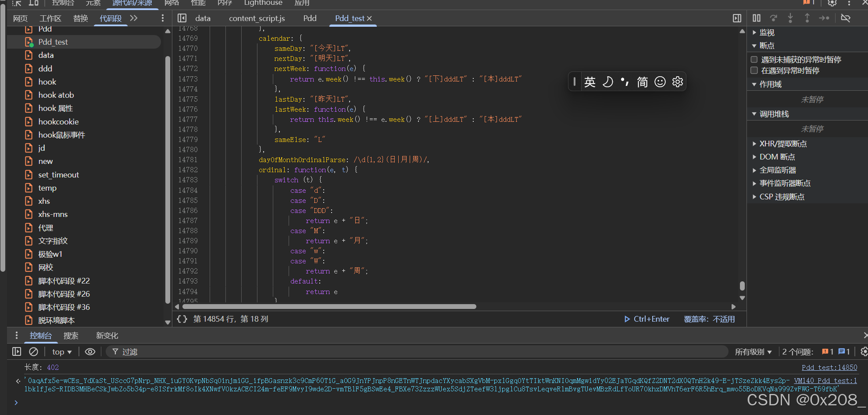The width and height of the screenshot is (868, 415).
Task: Open IME emoji panel
Action: [x=660, y=82]
